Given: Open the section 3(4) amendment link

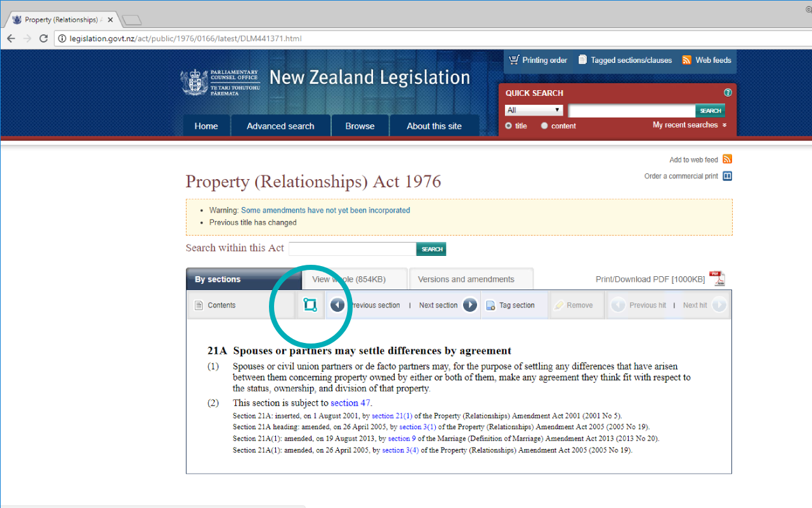Looking at the screenshot, I should click(x=400, y=450).
